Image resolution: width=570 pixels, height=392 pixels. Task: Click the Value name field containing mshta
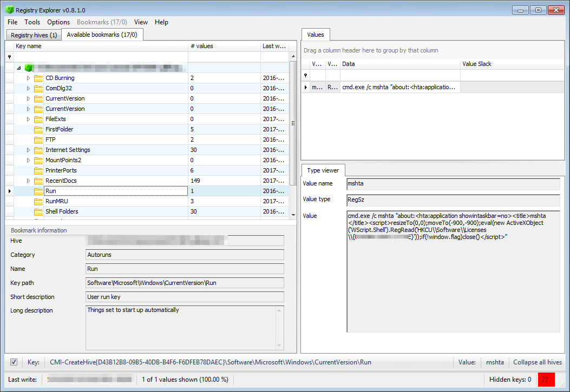pyautogui.click(x=453, y=184)
